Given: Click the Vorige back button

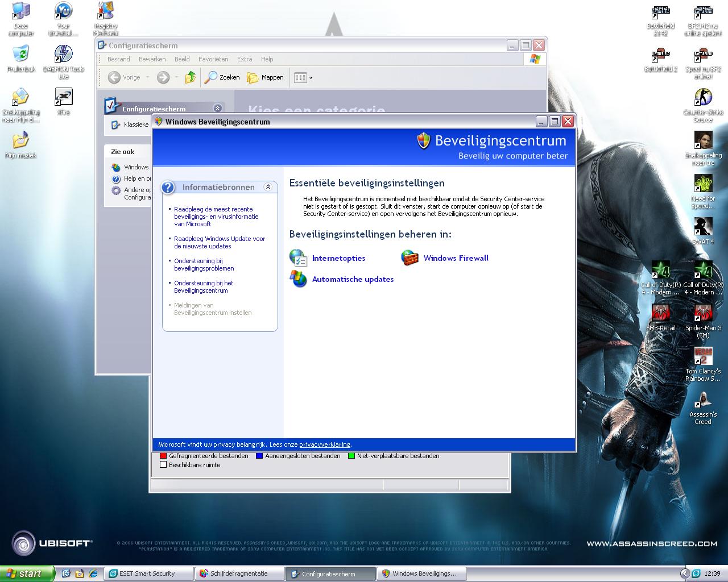Looking at the screenshot, I should [x=125, y=77].
